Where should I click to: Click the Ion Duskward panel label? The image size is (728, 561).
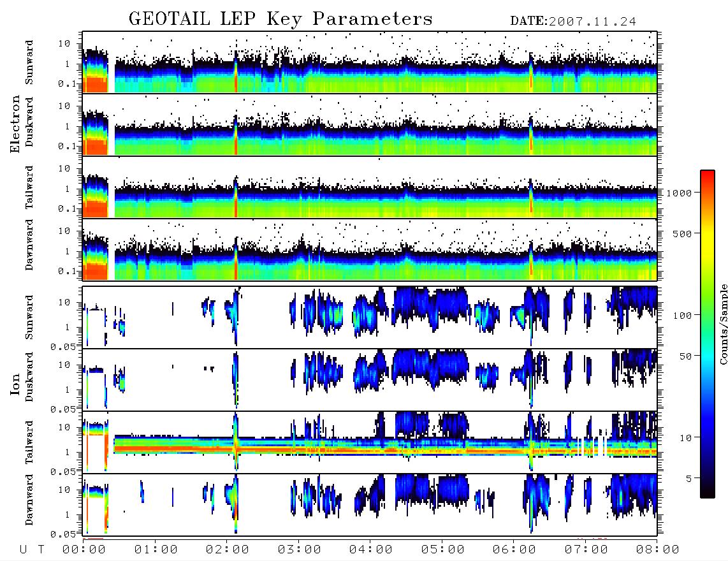[29, 377]
